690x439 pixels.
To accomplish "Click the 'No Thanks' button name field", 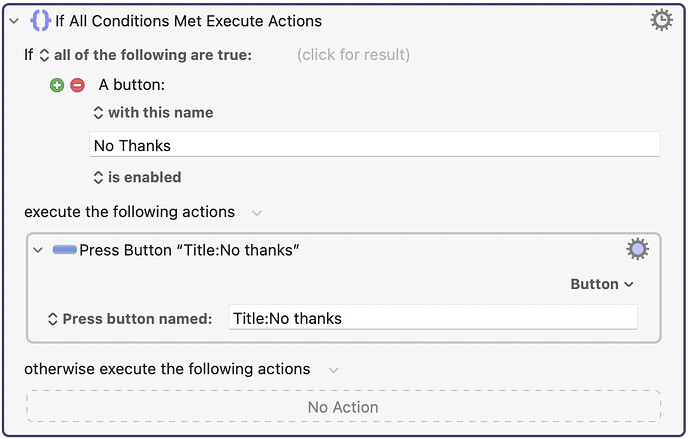I will (374, 145).
